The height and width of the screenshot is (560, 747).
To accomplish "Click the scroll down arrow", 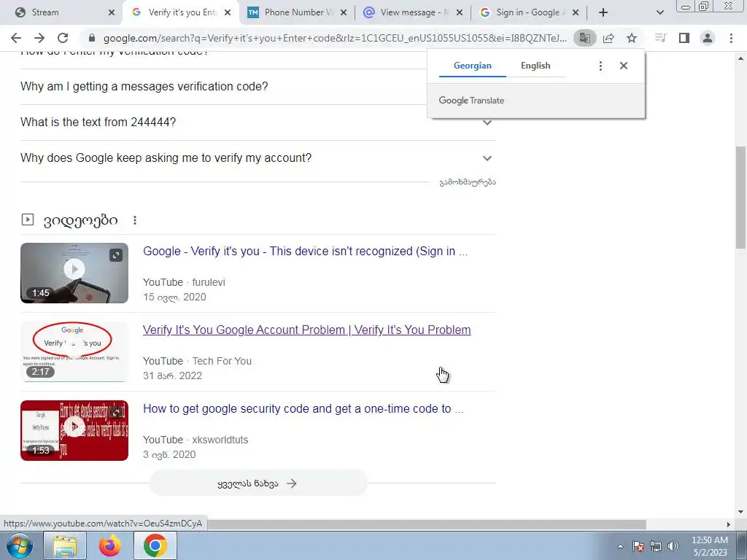I will click(x=741, y=512).
